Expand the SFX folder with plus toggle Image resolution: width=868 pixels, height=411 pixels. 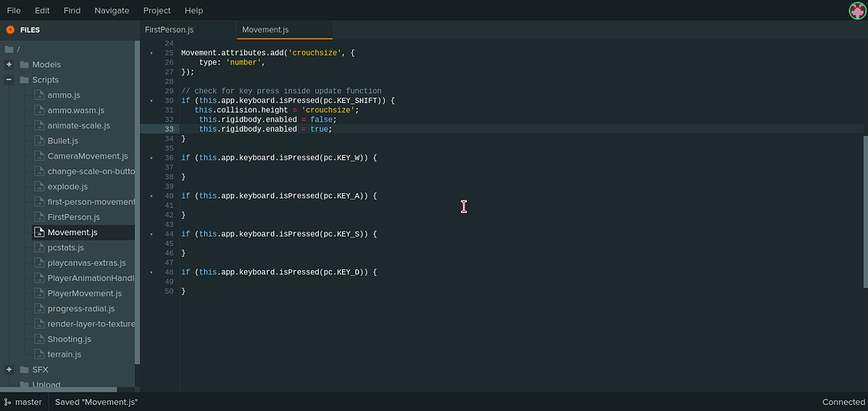click(x=9, y=369)
